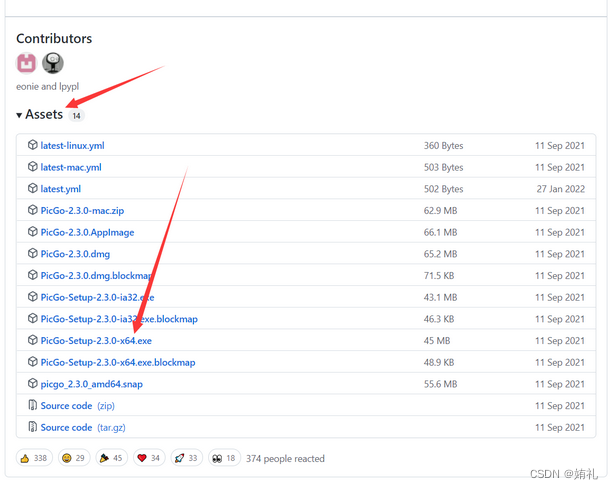This screenshot has height=489, width=613.
Task: Click zip file icon beside Source code (tar.gz)
Action: [x=32, y=427]
